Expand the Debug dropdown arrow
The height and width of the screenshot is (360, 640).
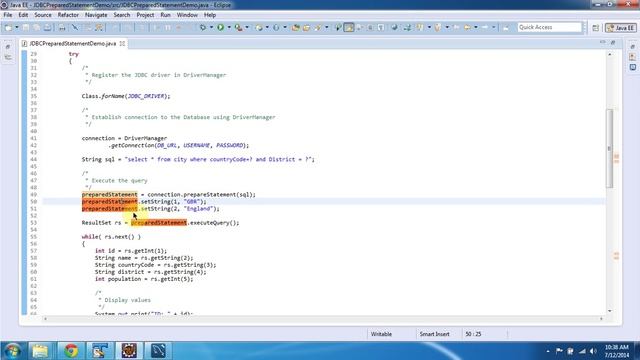pos(211,27)
